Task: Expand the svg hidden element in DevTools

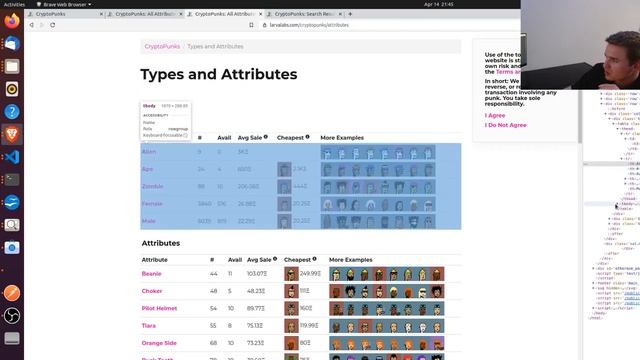Action: click(594, 288)
